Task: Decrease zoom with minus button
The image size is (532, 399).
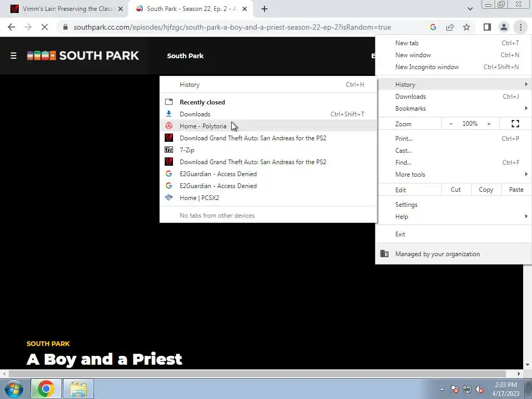Action: pyautogui.click(x=450, y=124)
